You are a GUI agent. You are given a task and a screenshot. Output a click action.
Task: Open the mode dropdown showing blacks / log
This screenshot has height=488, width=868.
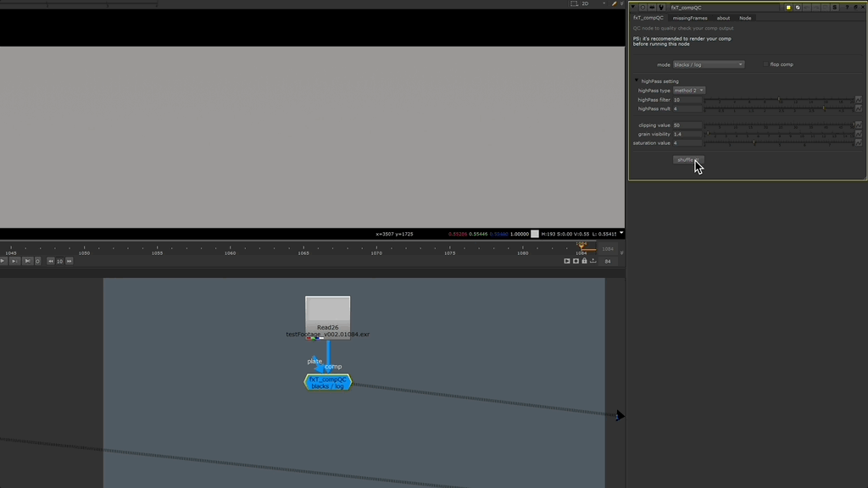708,64
